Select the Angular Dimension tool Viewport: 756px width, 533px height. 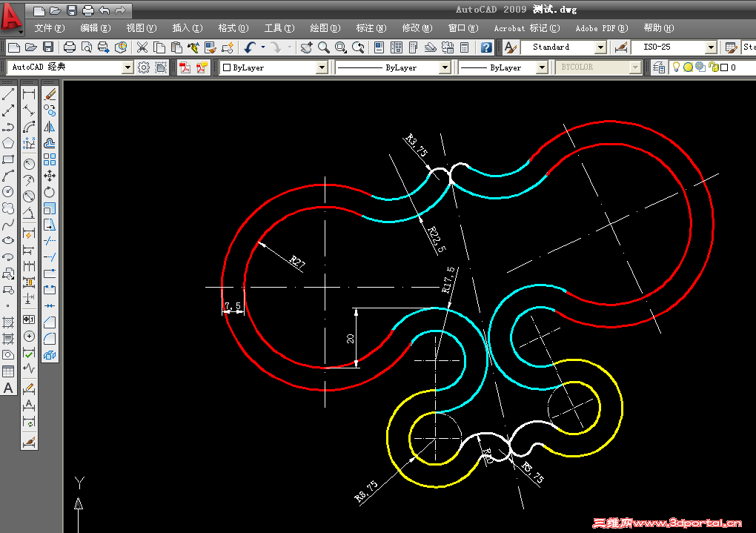(x=29, y=213)
